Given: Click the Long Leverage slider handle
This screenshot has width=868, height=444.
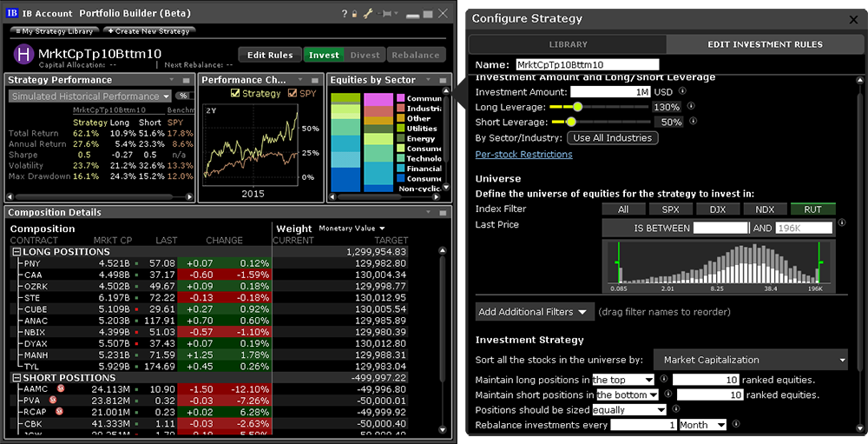Looking at the screenshot, I should (x=577, y=106).
